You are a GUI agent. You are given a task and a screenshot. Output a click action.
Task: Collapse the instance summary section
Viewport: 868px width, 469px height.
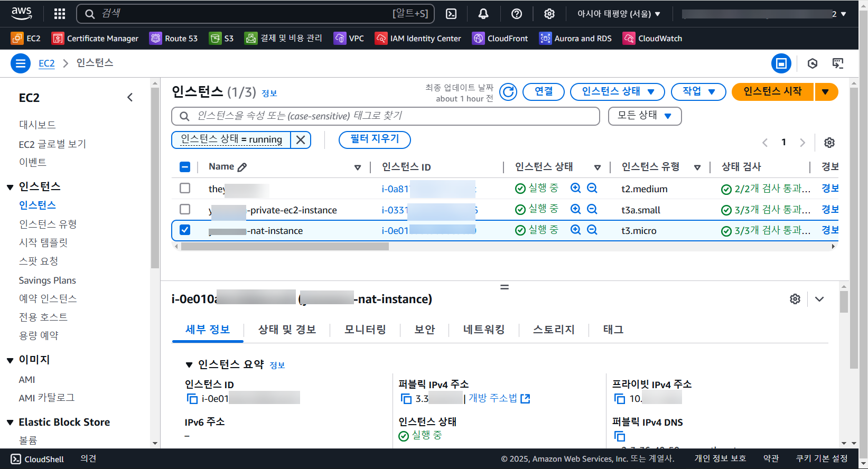click(x=189, y=365)
